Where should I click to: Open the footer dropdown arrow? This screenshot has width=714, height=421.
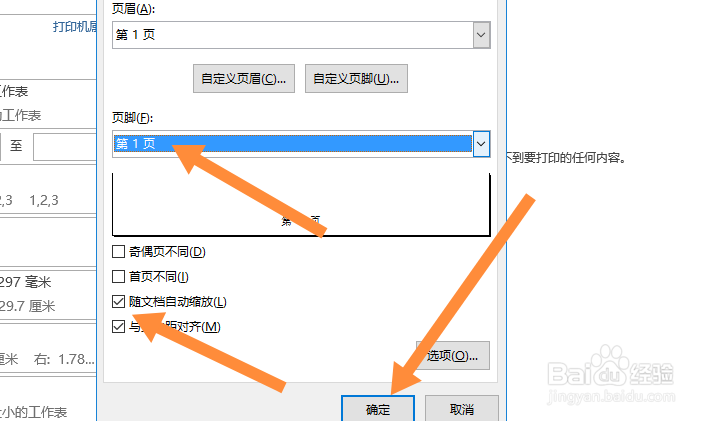(x=481, y=144)
